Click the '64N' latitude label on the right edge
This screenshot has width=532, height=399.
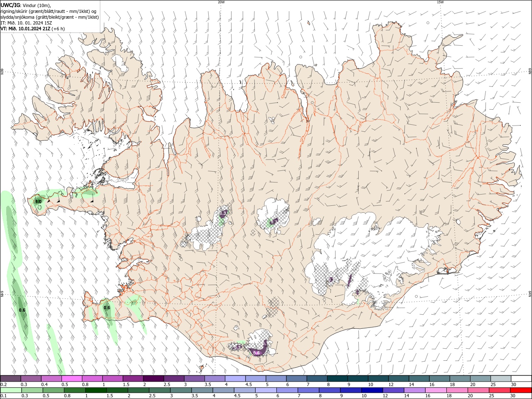pos(530,294)
